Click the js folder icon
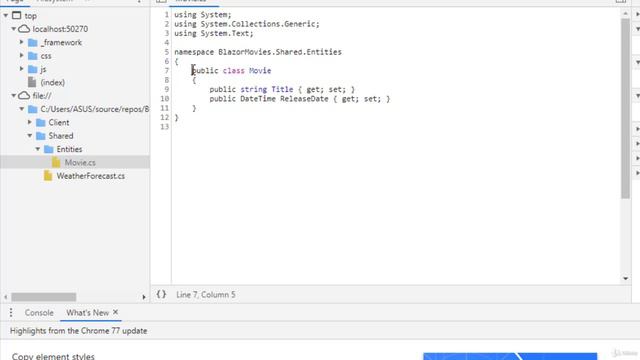640x360 pixels. (33, 69)
